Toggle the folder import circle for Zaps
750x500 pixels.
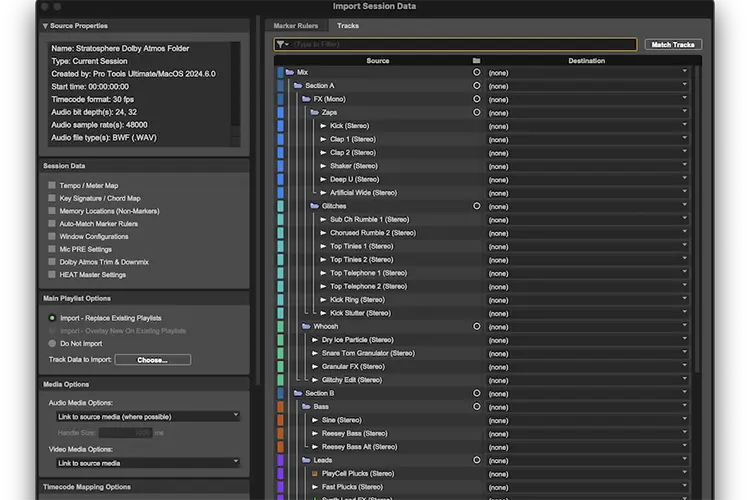[476, 112]
